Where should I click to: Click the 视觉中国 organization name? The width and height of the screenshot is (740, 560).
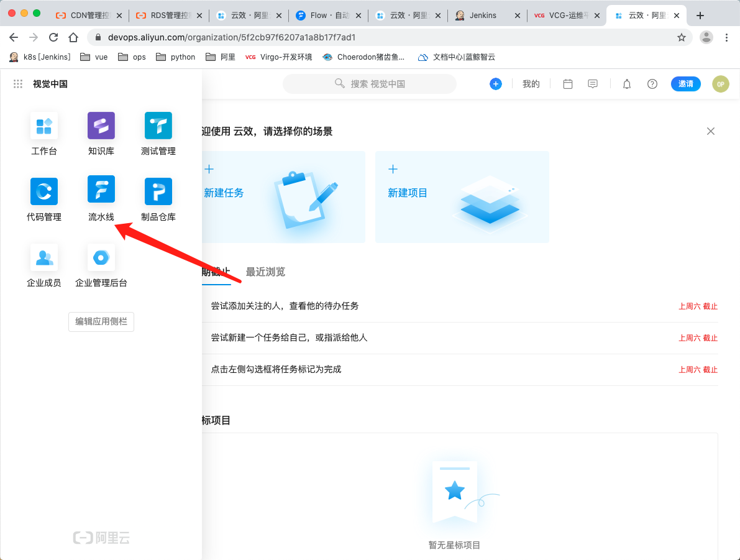click(x=50, y=84)
